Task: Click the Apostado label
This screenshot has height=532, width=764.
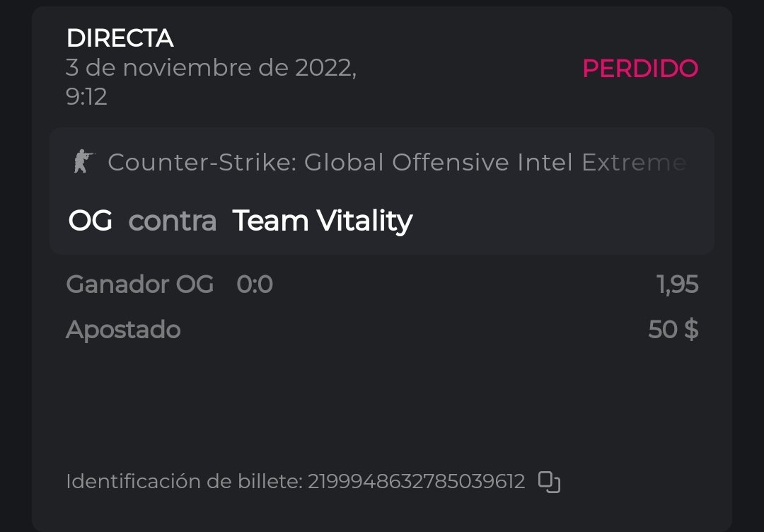Action: [x=123, y=330]
